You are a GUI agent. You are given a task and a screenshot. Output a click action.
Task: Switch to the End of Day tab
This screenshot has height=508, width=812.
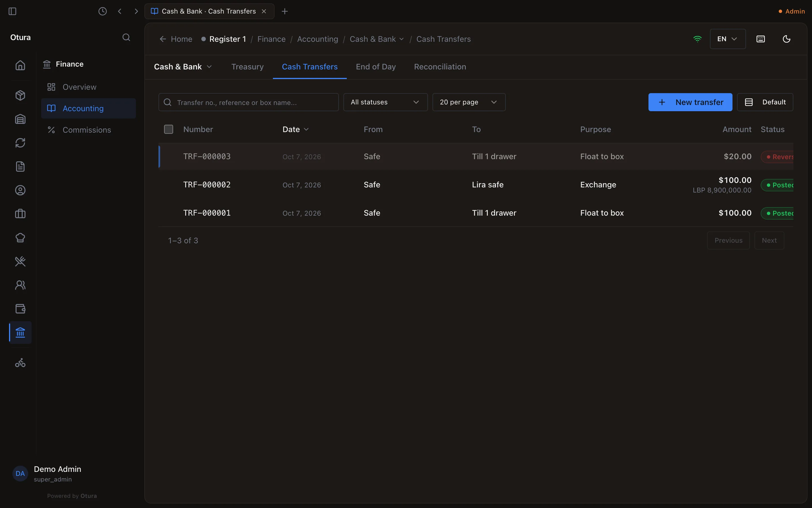(x=376, y=67)
